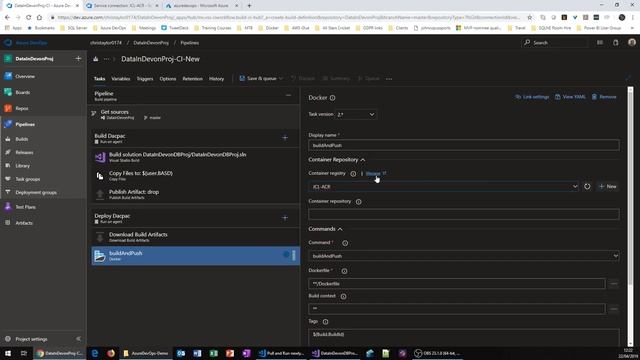This screenshot has height=360, width=640.
Task: Select the Copy Files task
Action: click(196, 176)
